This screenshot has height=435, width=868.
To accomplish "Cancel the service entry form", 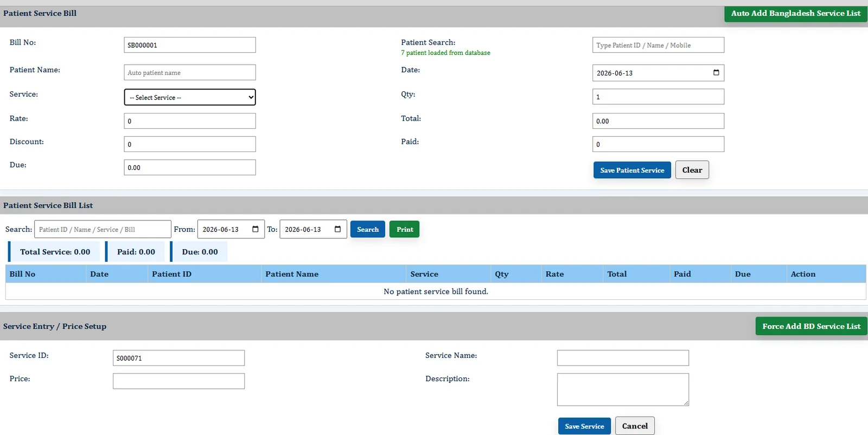I will click(635, 426).
